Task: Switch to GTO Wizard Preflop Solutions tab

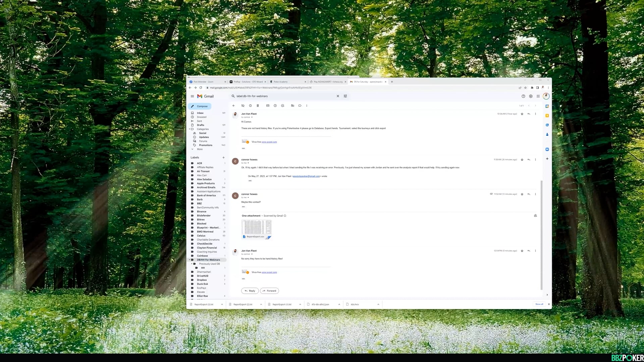Action: click(x=248, y=82)
